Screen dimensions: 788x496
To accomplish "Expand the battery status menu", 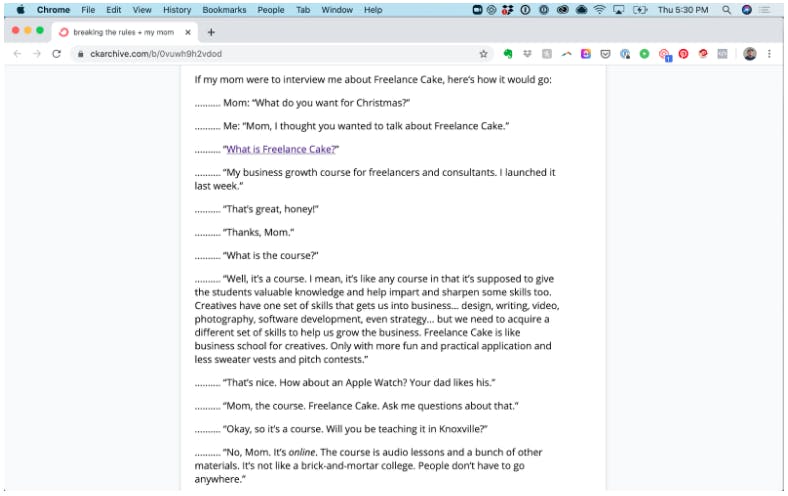I will click(640, 10).
